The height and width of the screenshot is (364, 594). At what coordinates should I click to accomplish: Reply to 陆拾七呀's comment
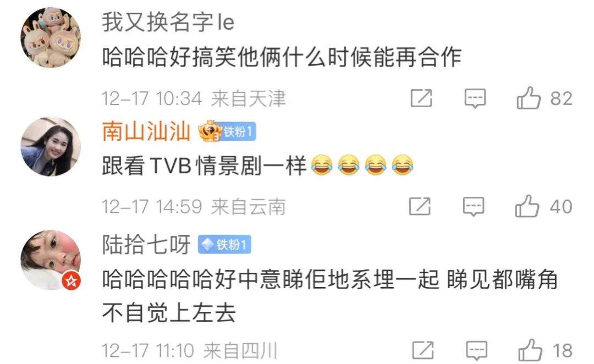476,351
